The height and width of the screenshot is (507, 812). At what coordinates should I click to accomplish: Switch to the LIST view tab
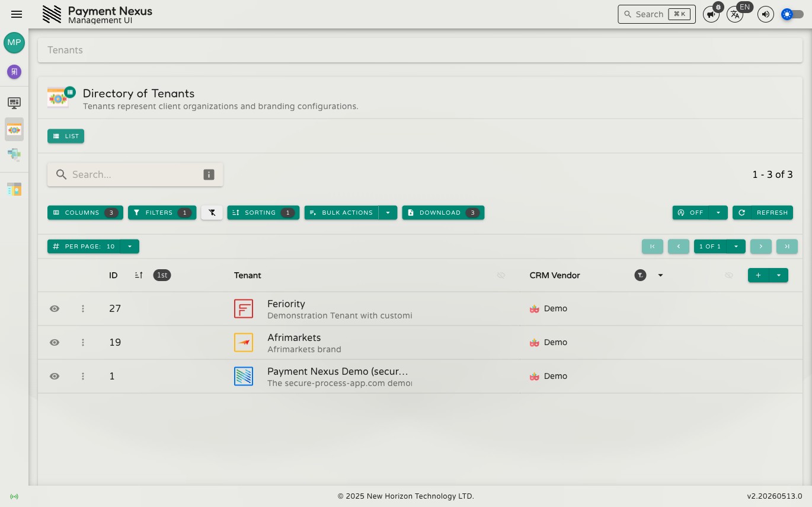click(x=66, y=136)
